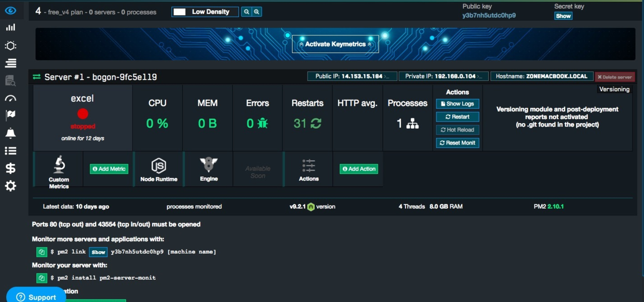Click the zoom out magnifier button
This screenshot has height=302, width=644.
(x=247, y=12)
